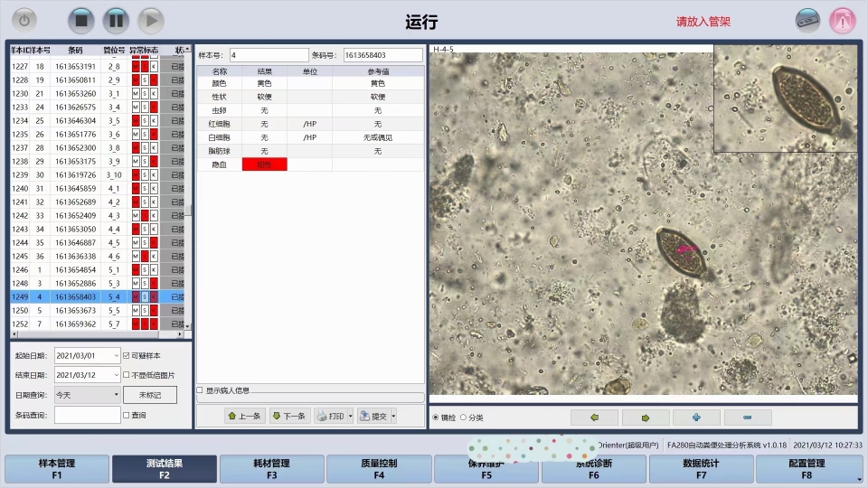This screenshot has height=488, width=868.
Task: Click the 条码 column header
Action: point(75,50)
